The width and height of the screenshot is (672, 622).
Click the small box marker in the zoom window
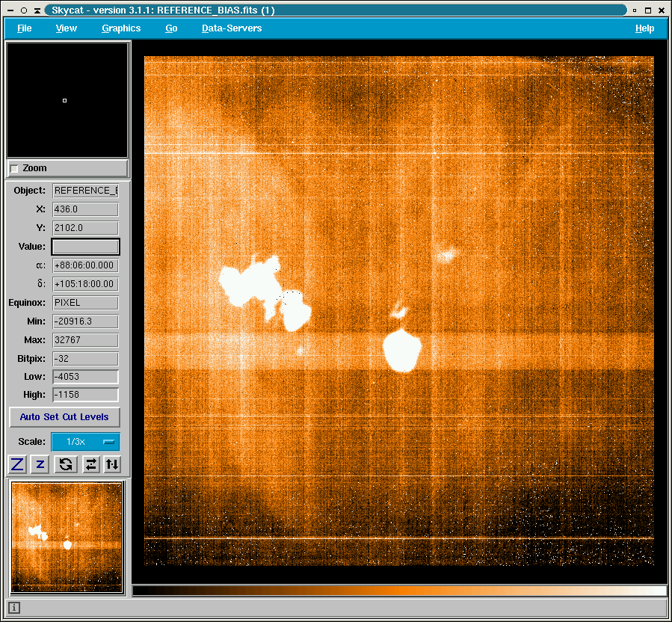tap(64, 100)
